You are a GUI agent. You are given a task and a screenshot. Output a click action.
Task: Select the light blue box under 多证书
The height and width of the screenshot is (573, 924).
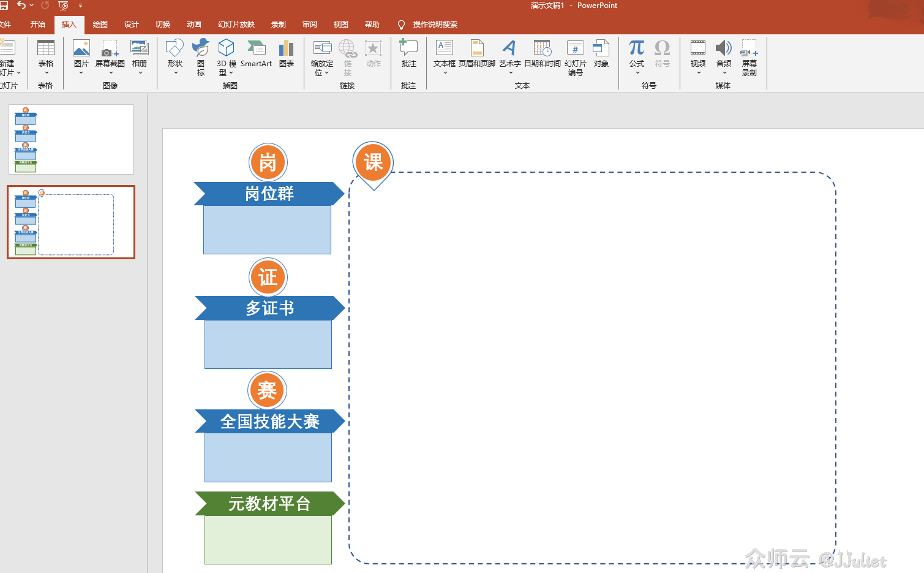(x=268, y=344)
